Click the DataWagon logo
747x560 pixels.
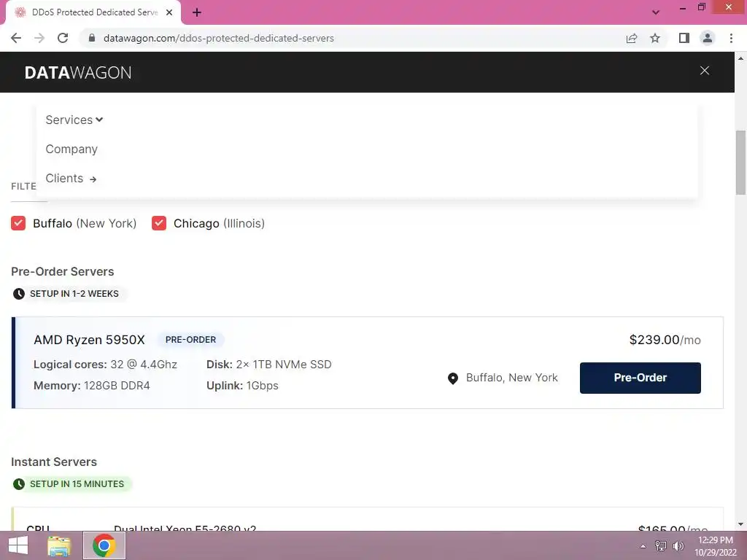pyautogui.click(x=78, y=73)
